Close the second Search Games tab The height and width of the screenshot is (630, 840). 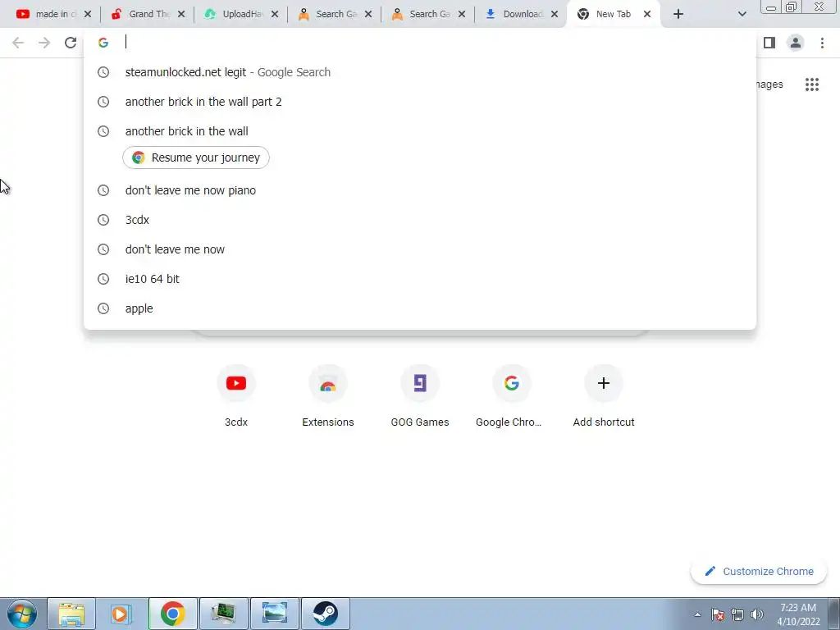click(462, 14)
